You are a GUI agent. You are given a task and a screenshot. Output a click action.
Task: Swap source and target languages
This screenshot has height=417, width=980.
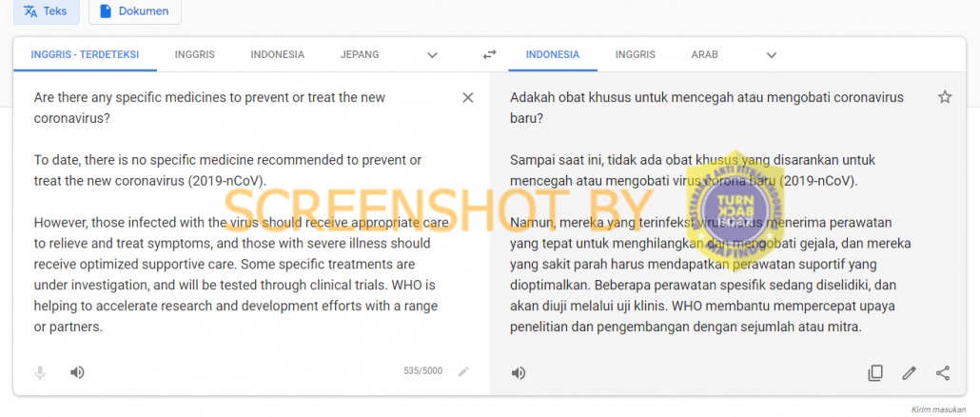(489, 54)
